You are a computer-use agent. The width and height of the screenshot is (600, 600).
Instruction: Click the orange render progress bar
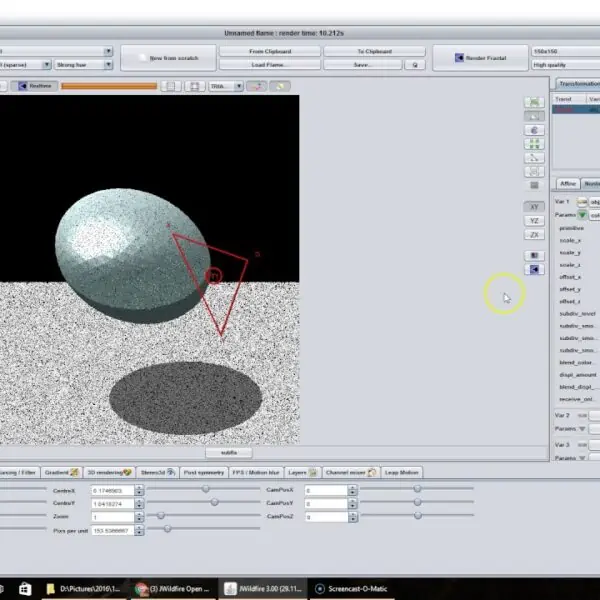click(109, 86)
